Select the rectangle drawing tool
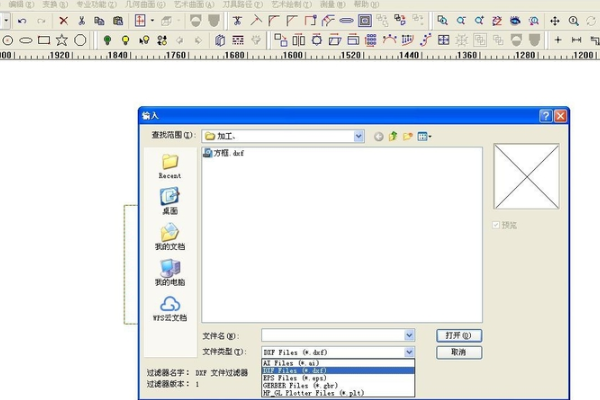The height and width of the screenshot is (400, 600). pyautogui.click(x=44, y=40)
